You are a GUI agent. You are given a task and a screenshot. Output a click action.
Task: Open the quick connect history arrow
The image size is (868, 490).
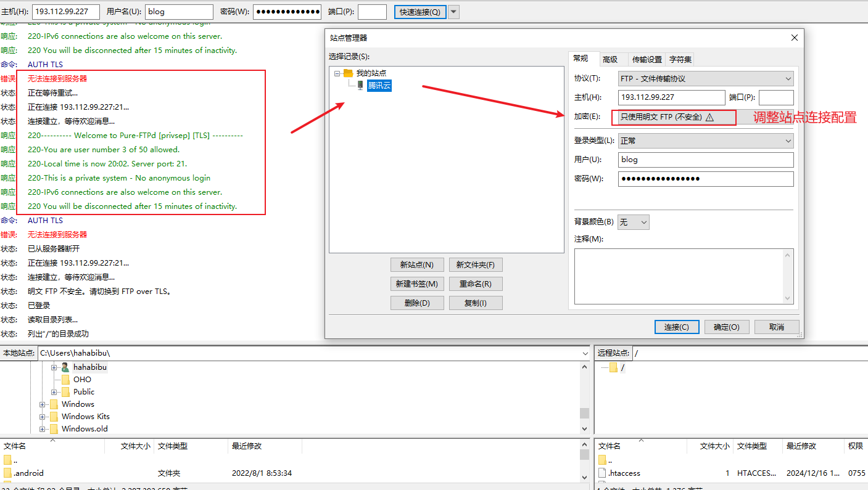click(453, 12)
